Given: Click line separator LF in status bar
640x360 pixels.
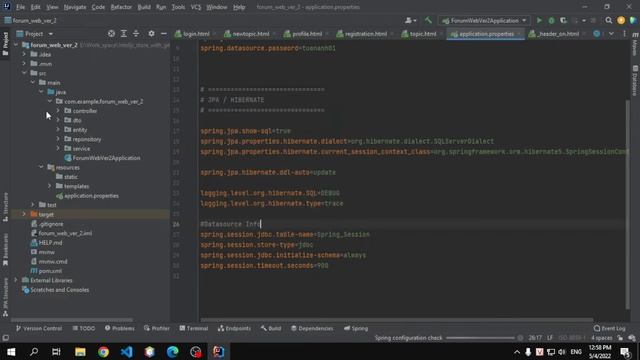Looking at the screenshot, I should 550,338.
